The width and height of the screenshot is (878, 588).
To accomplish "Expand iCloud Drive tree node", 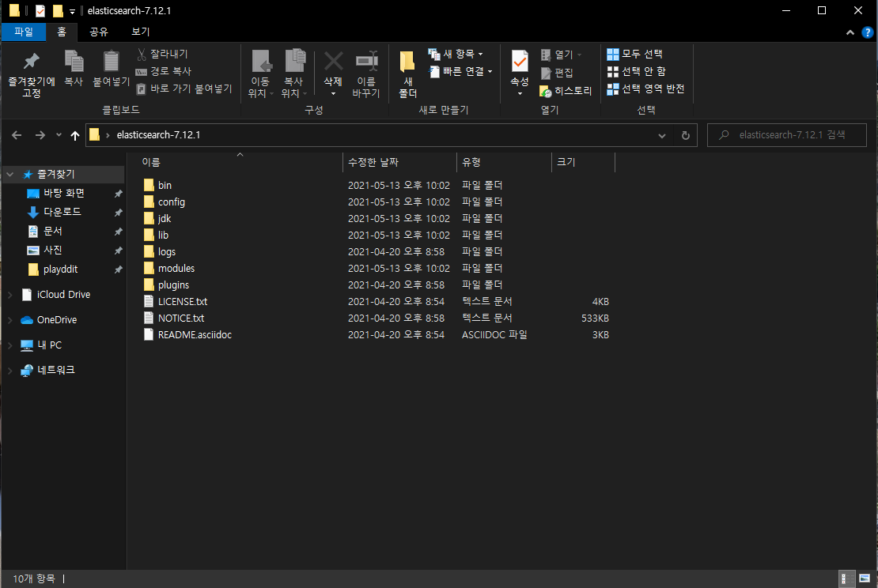I will click(x=10, y=295).
